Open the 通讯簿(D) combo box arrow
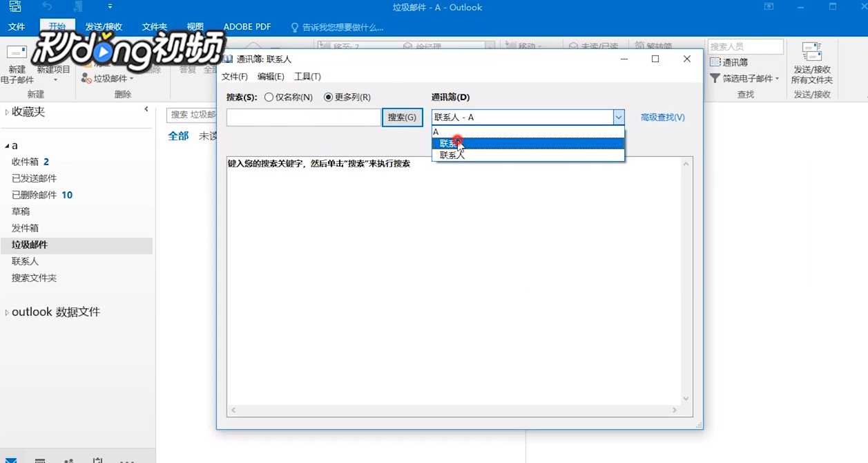The width and height of the screenshot is (868, 463). [619, 117]
